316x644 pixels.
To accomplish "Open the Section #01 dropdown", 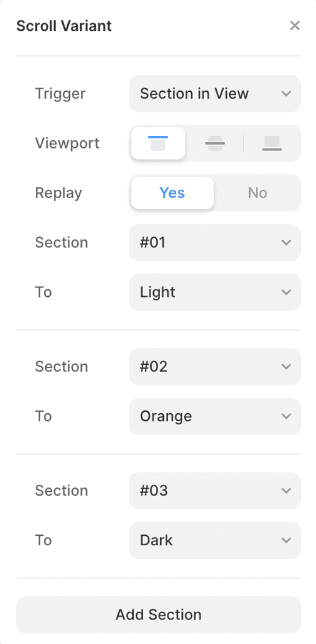I will click(x=215, y=242).
